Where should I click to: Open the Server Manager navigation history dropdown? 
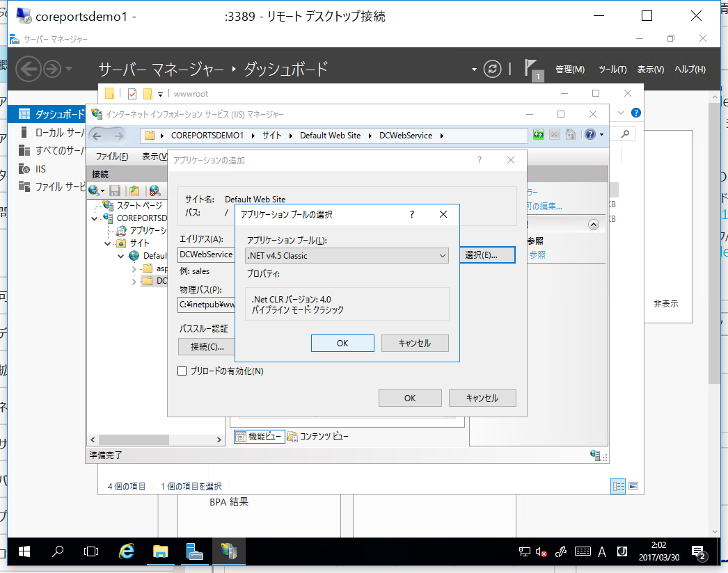pos(69,69)
